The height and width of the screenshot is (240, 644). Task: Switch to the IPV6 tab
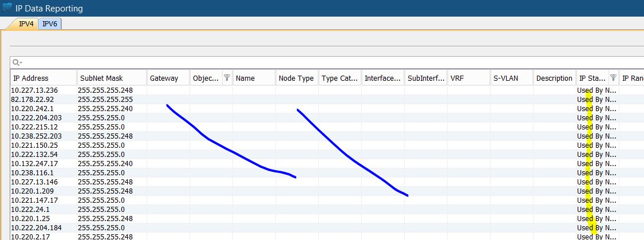[x=50, y=23]
